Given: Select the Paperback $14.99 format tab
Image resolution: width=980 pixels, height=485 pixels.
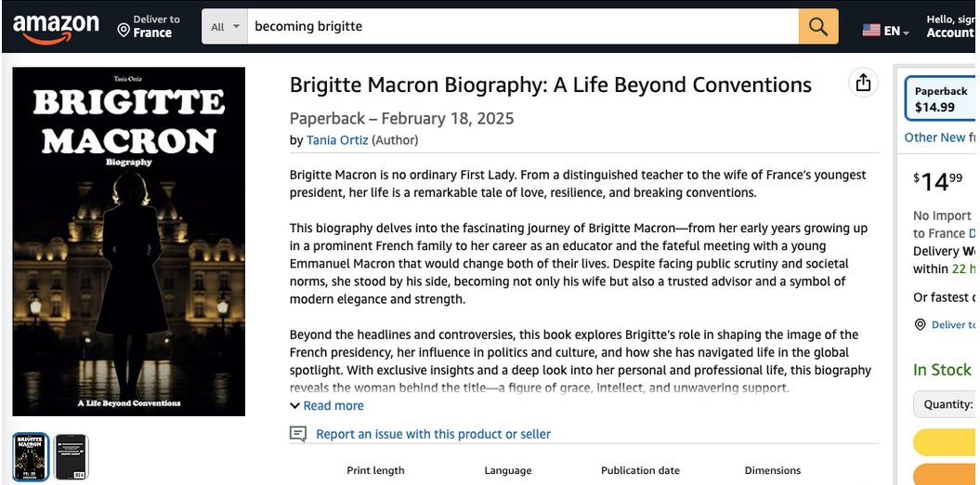Looking at the screenshot, I should pyautogui.click(x=942, y=98).
